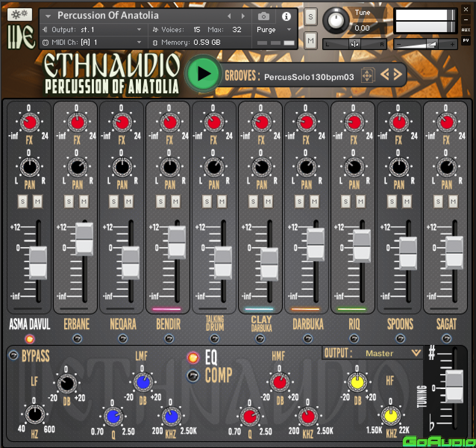Toggle the EQ Bypass switch
This screenshot has width=476, height=448.
13,355
